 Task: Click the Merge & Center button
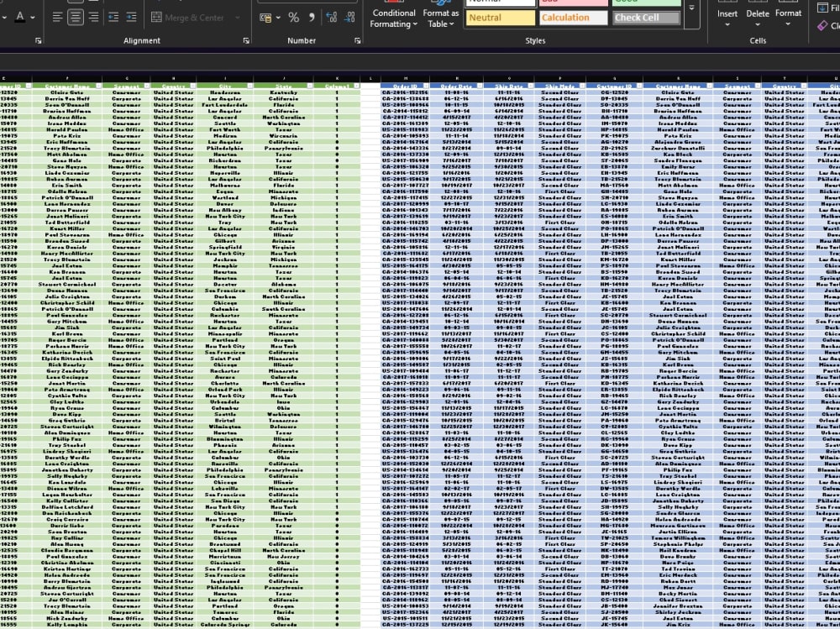187,18
